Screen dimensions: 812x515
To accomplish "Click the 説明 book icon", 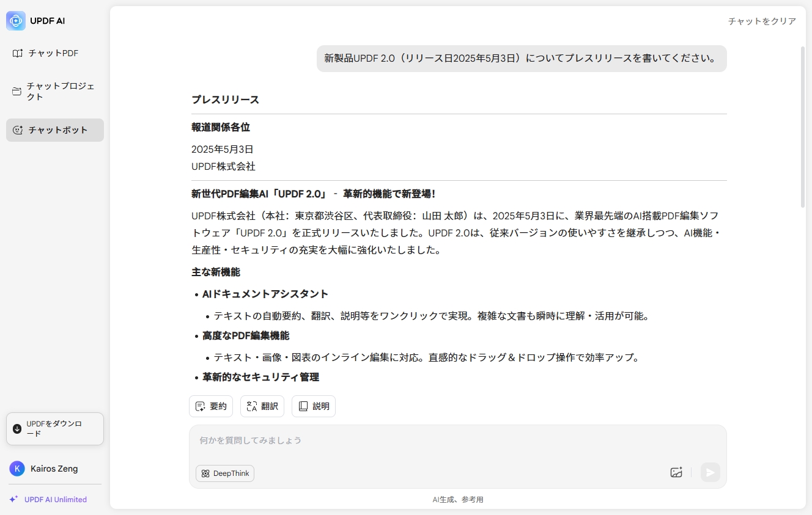I will coord(303,406).
